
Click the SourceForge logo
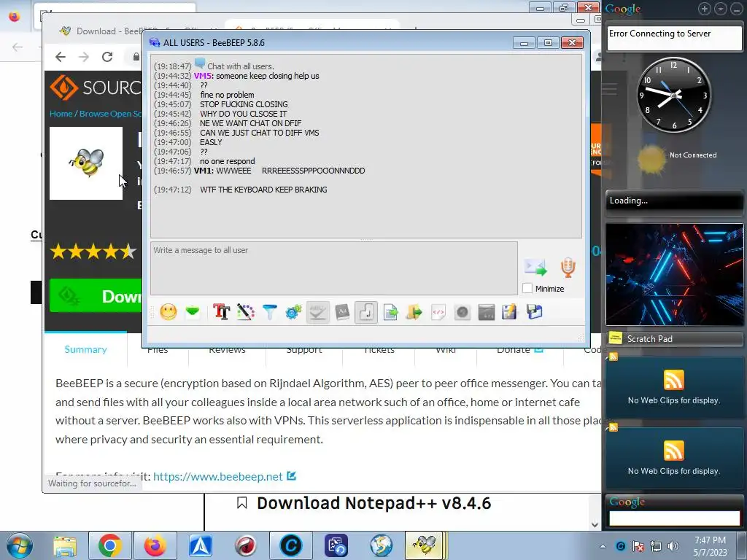click(96, 87)
